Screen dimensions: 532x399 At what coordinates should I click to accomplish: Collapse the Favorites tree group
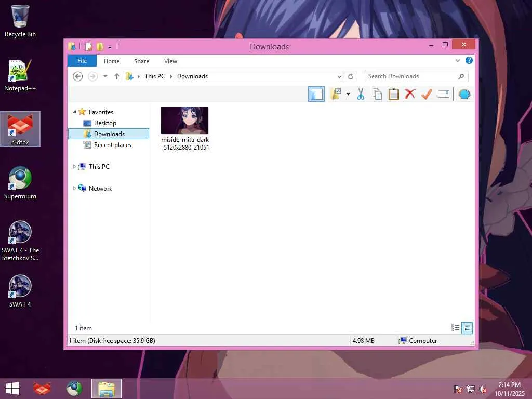(74, 112)
